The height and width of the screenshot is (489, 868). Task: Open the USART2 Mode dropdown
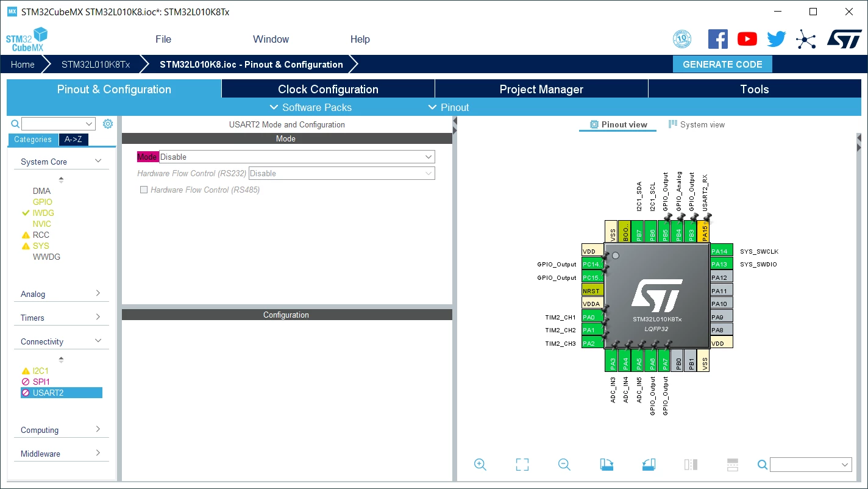point(297,157)
